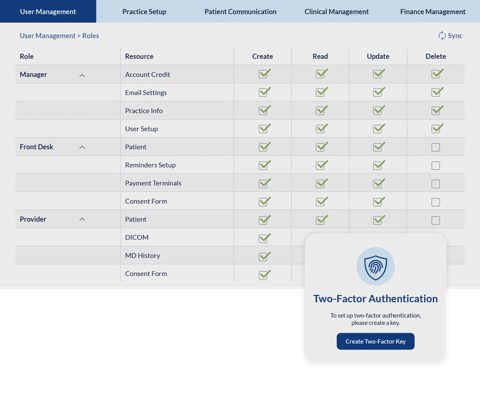Switch to the Practice Setup tab
This screenshot has height=397, width=480.
(x=144, y=11)
